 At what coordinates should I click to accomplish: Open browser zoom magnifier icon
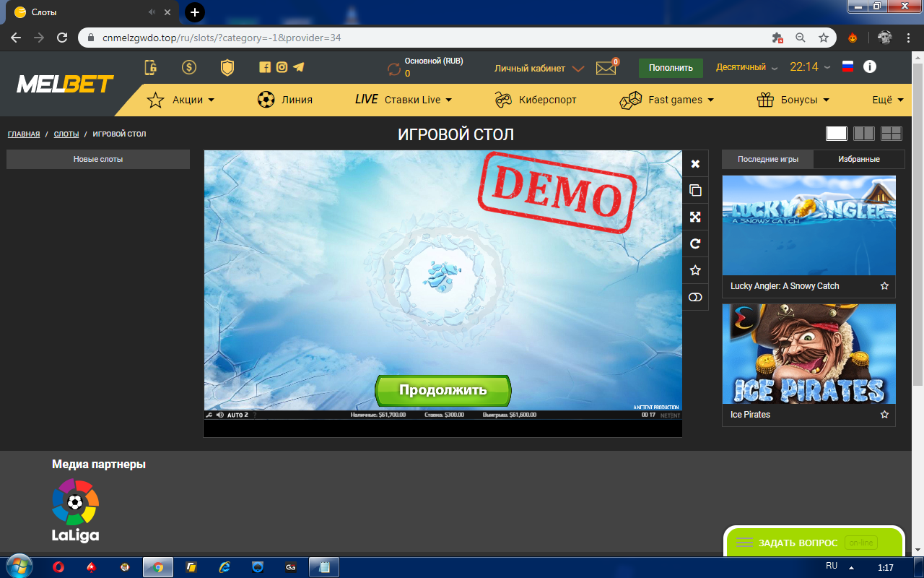tap(800, 38)
